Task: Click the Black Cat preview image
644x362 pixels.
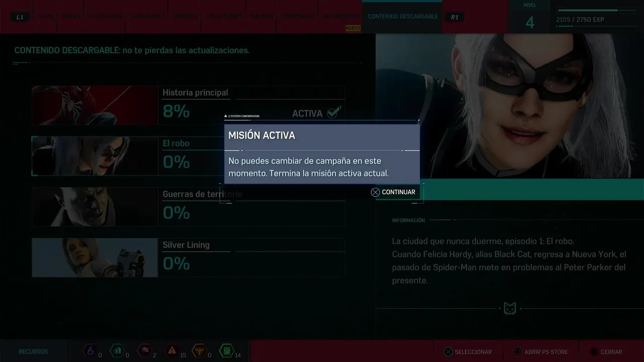Action: coord(510,106)
